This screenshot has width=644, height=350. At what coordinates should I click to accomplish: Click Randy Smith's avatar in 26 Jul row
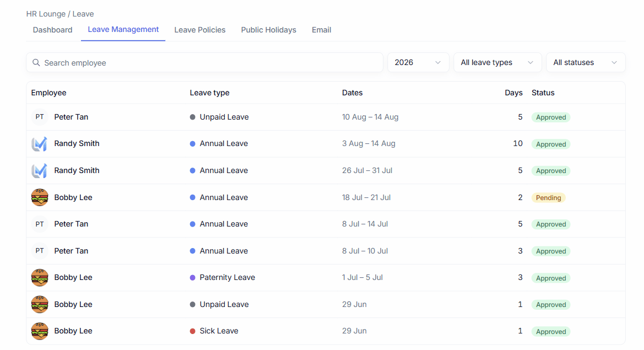(40, 170)
